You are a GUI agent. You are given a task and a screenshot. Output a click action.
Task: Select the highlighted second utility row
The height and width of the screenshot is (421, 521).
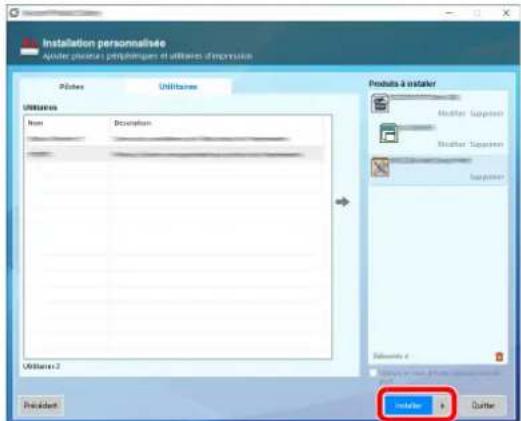point(173,154)
